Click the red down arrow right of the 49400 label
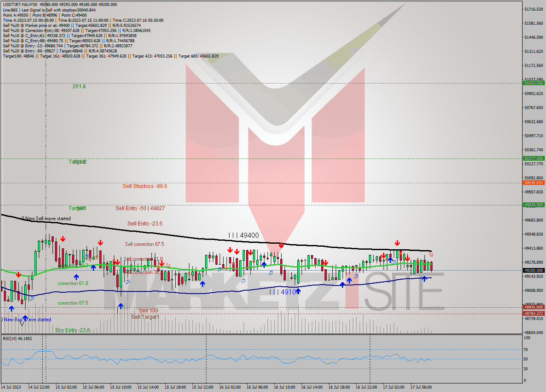This screenshot has height=392, width=546. coord(281,245)
